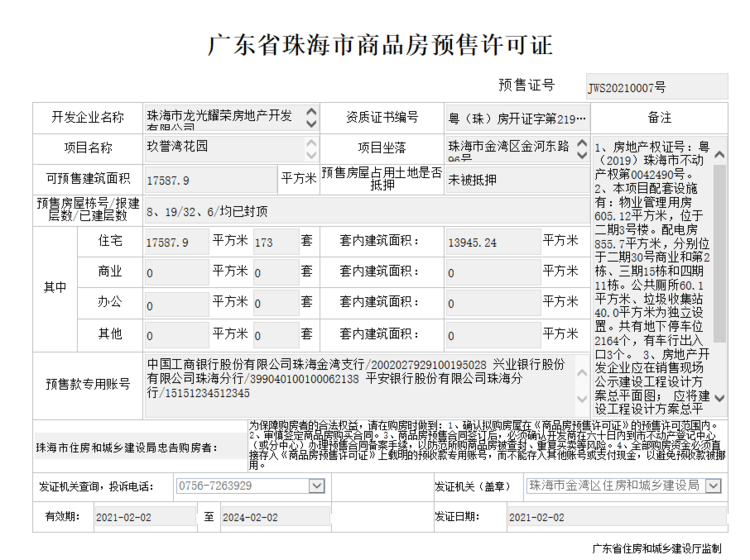Click the up arrow in the 开发企业名称 field

click(x=310, y=112)
